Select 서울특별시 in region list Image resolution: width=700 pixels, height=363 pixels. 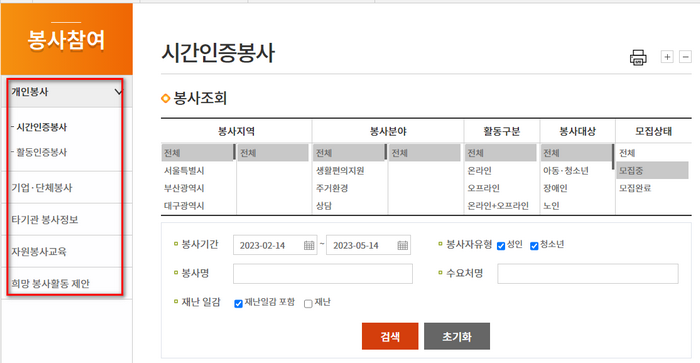point(184,171)
